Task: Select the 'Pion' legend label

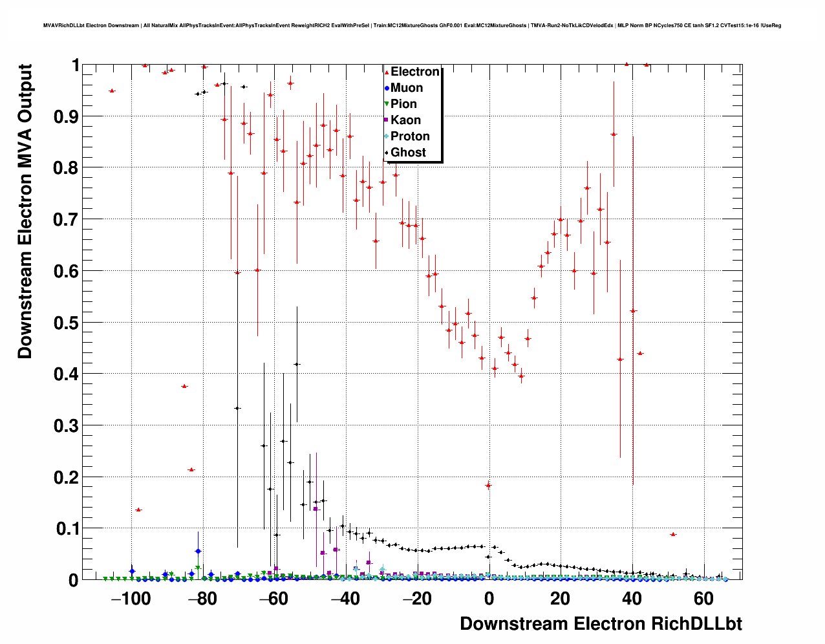Action: coord(403,104)
